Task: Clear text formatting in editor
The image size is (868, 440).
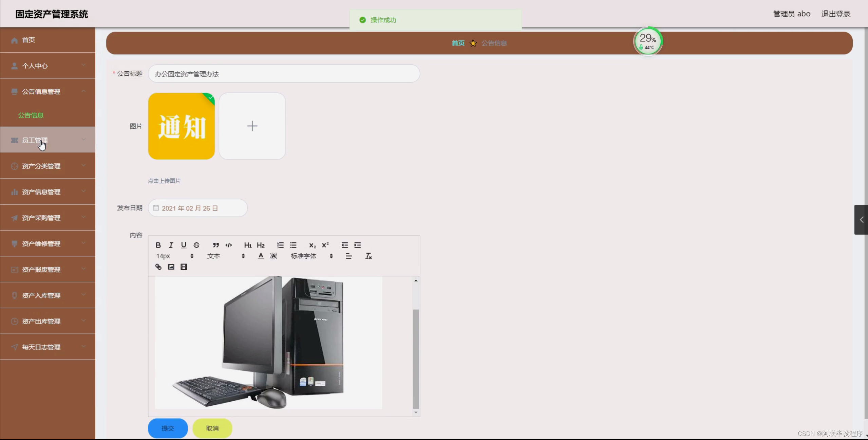Action: pyautogui.click(x=369, y=256)
